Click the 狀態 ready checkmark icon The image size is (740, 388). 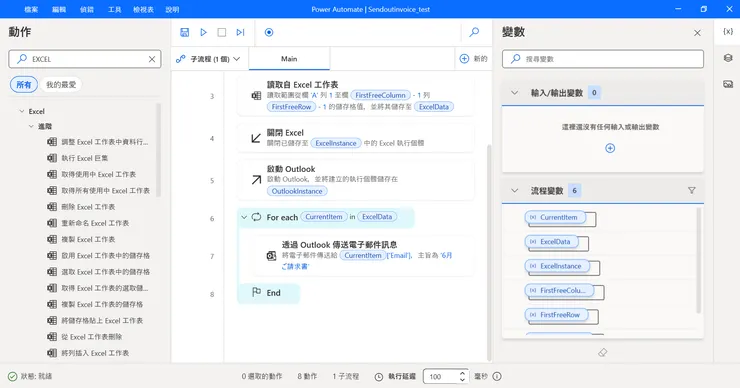click(13, 376)
